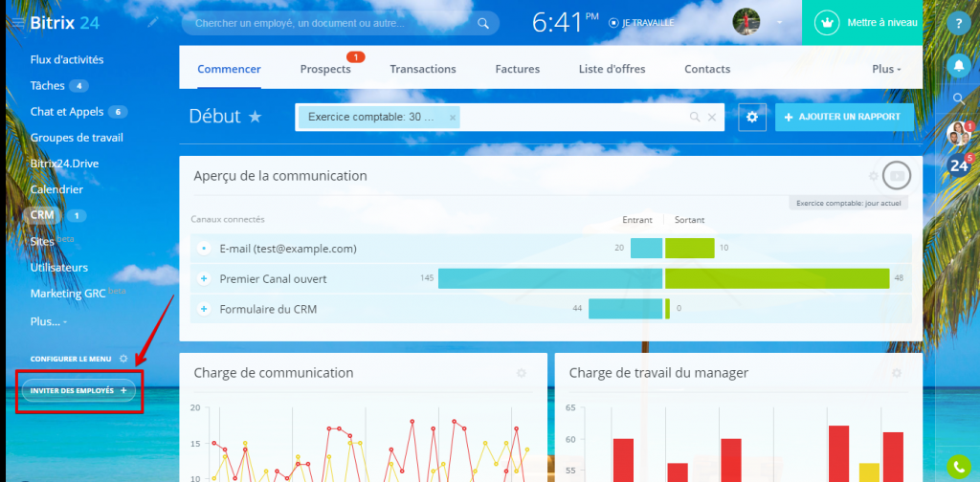This screenshot has height=482, width=980.
Task: Switch to the Prospects tab
Action: coord(325,69)
